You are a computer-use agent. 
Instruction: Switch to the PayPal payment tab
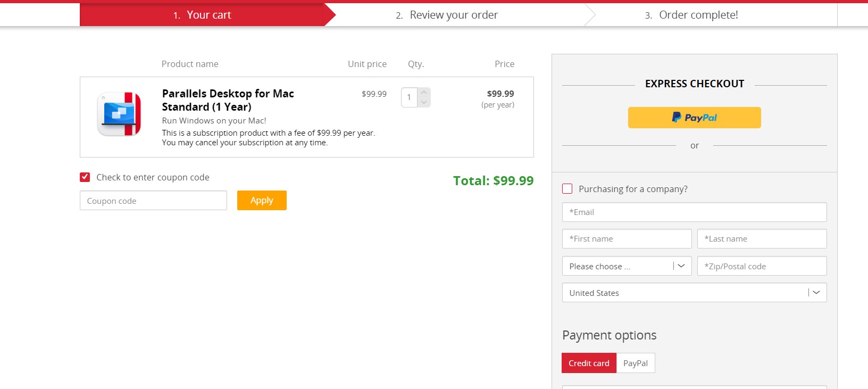point(636,363)
